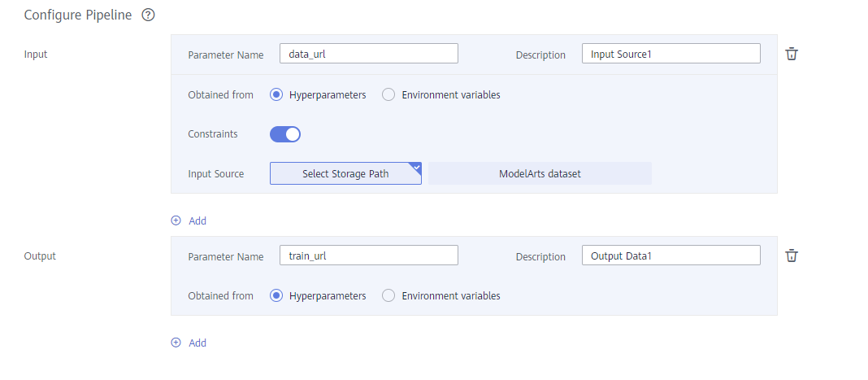Click the Configure Pipeline heading

pos(78,15)
